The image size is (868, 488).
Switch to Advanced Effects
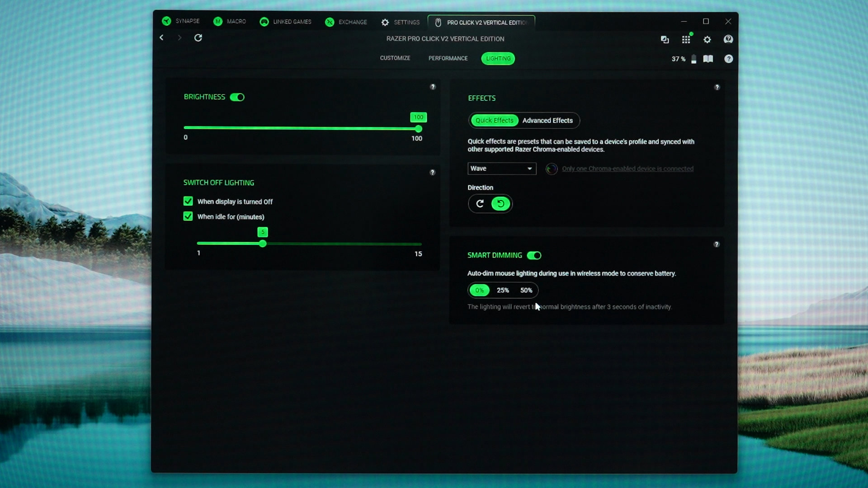coord(547,121)
